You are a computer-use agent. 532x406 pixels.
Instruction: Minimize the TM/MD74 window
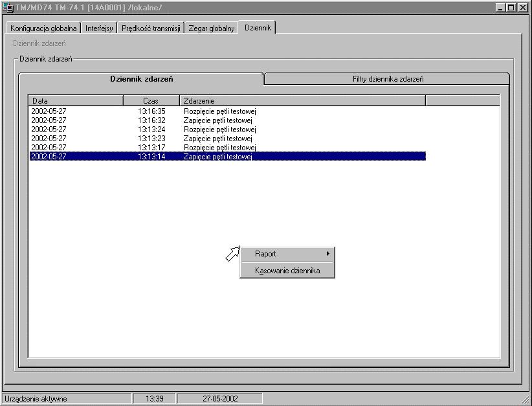point(500,8)
